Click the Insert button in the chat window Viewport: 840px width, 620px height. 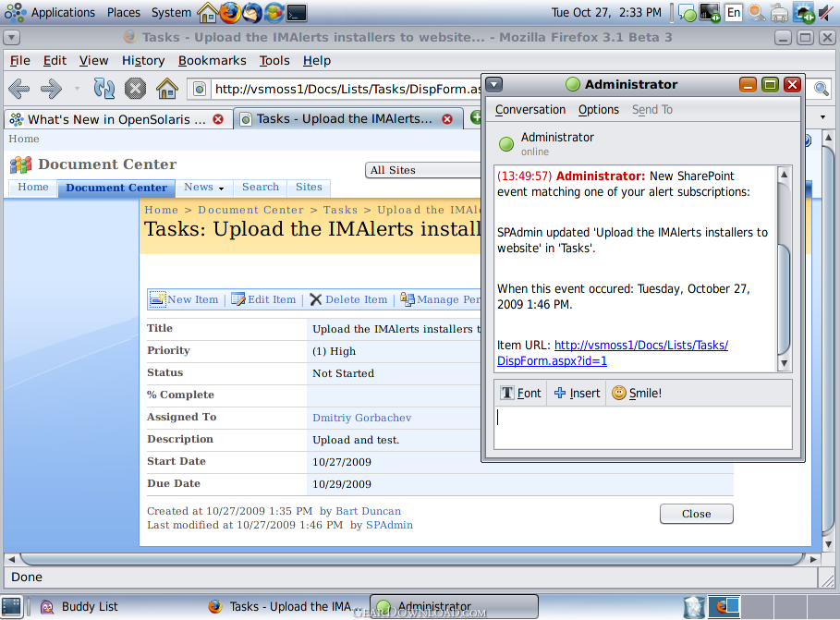click(577, 394)
